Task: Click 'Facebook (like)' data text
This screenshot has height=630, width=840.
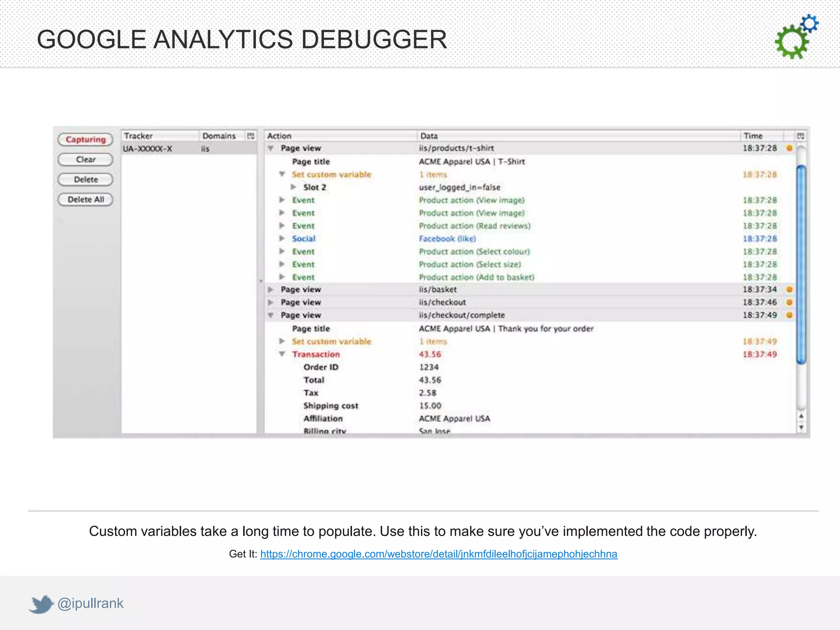Action: tap(447, 239)
